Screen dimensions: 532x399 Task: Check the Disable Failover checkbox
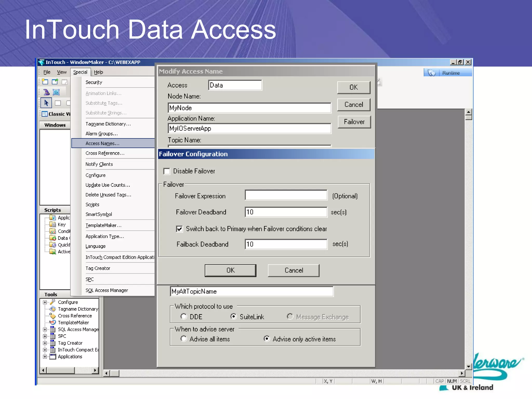[167, 171]
